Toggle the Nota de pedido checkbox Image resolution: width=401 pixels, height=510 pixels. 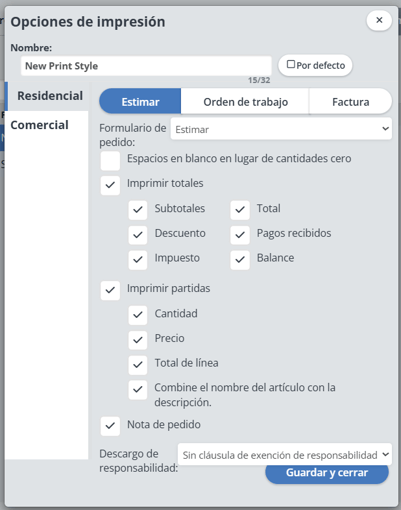click(110, 426)
